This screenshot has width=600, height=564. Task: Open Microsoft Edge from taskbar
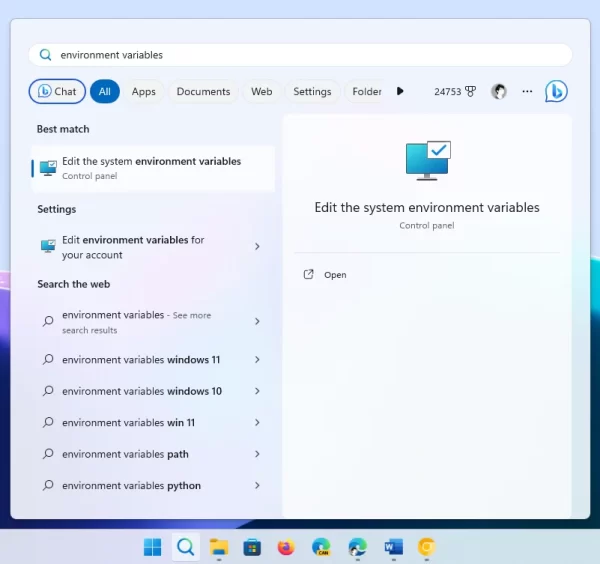click(x=357, y=547)
